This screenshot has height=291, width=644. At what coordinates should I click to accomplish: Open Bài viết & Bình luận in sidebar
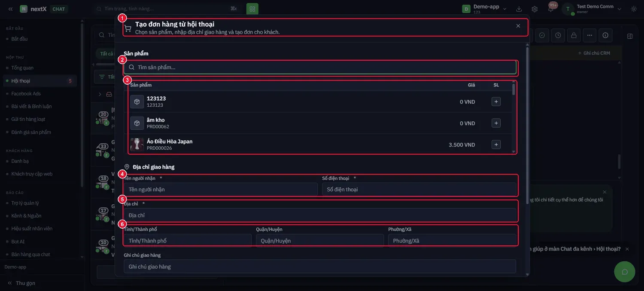coord(31,106)
